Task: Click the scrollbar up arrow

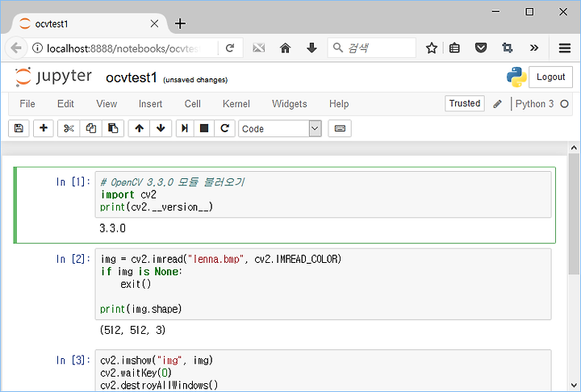Action: [x=574, y=148]
